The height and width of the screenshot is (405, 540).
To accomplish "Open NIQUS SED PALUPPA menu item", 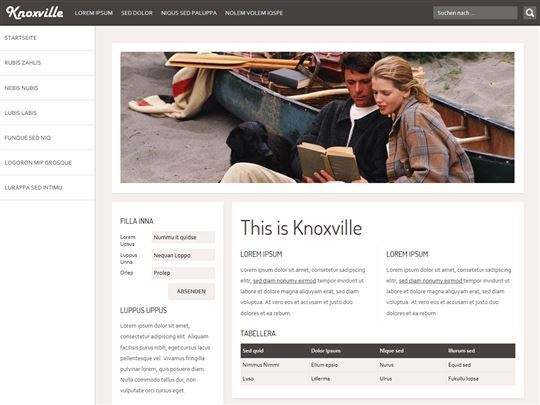I will [x=189, y=13].
